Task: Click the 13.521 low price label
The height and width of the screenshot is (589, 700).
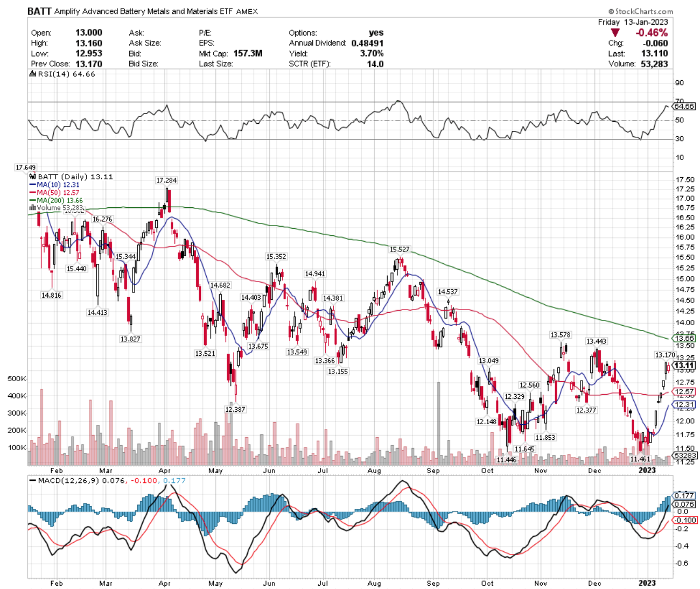Action: [x=205, y=354]
